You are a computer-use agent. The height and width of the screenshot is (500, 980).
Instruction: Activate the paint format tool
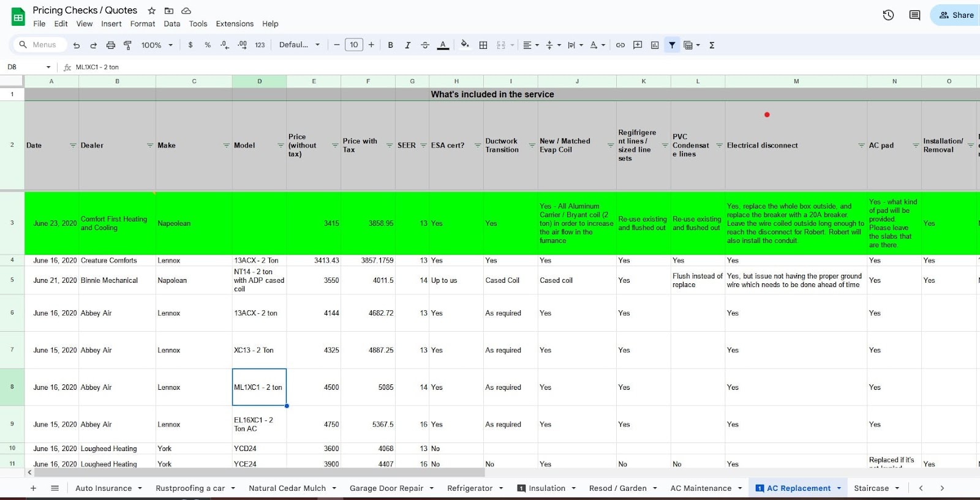point(128,45)
